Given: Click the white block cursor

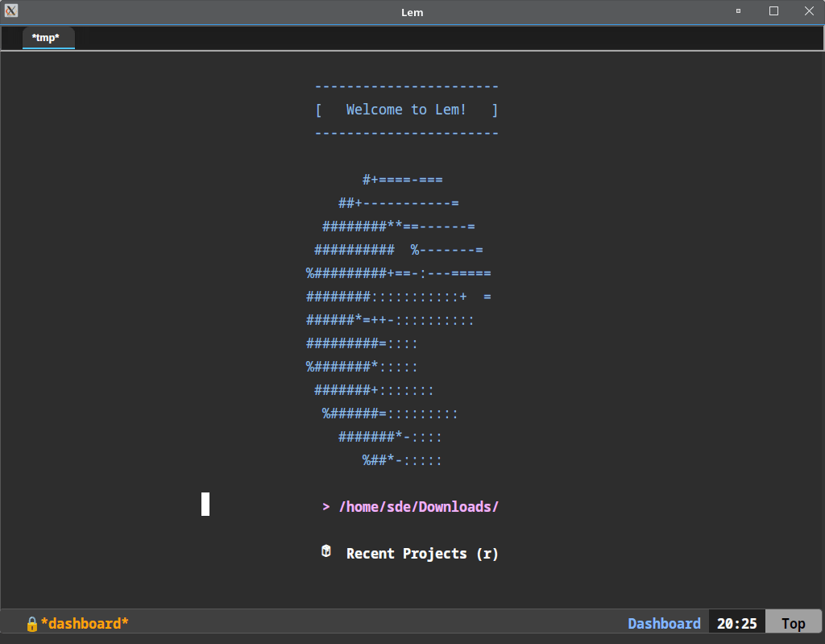Looking at the screenshot, I should coord(205,504).
